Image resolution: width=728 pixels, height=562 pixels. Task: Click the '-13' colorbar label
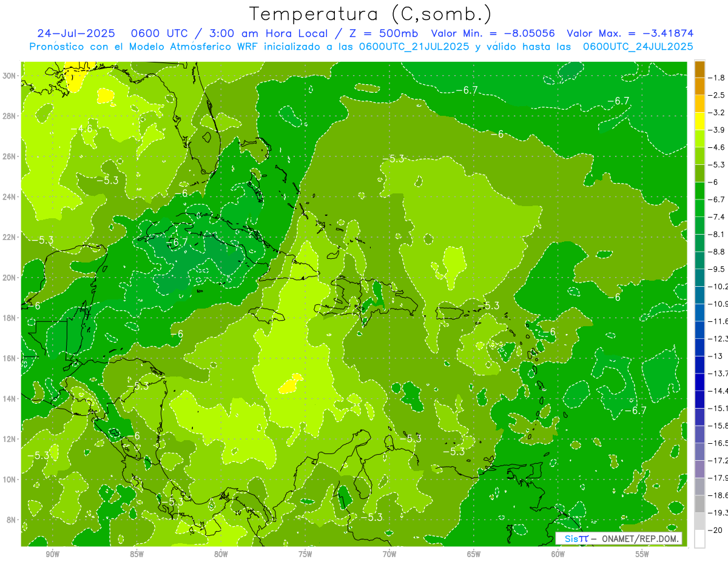[x=716, y=356]
